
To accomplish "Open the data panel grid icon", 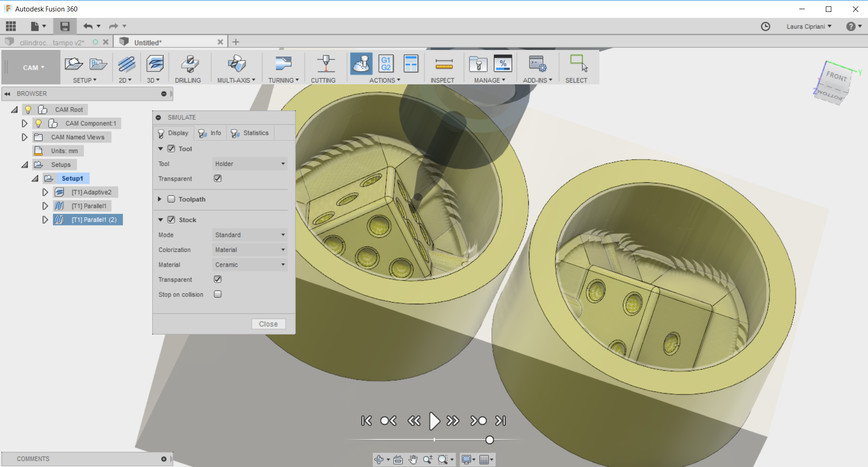I will pyautogui.click(x=11, y=26).
